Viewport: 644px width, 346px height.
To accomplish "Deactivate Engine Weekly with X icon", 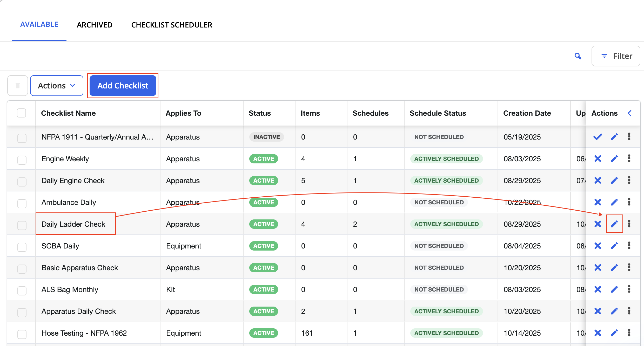I will pos(598,158).
